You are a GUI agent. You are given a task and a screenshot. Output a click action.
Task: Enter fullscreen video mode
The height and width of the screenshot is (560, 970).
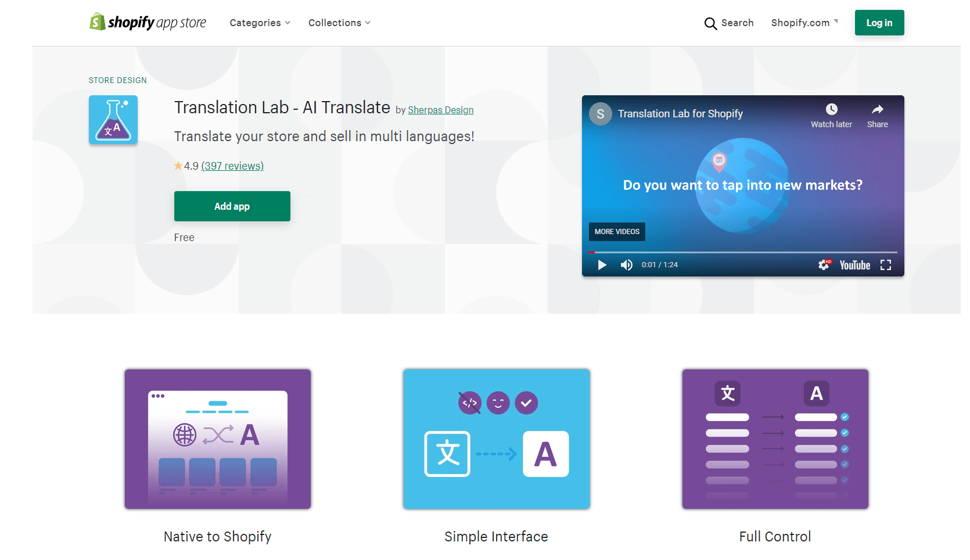[886, 265]
